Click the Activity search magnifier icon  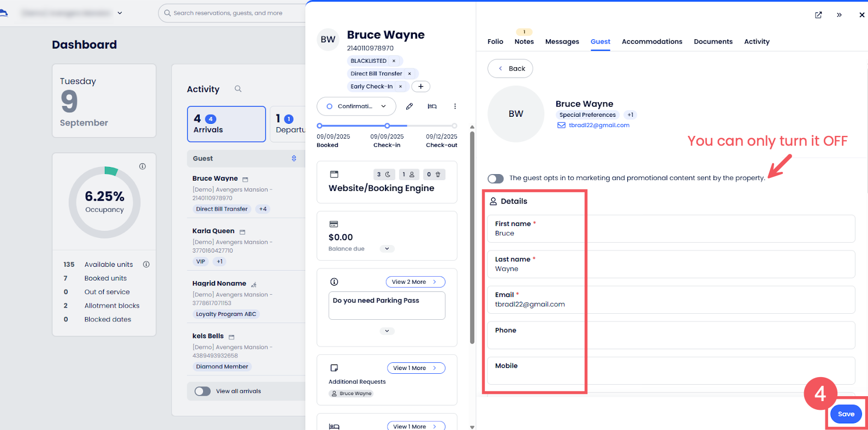238,89
